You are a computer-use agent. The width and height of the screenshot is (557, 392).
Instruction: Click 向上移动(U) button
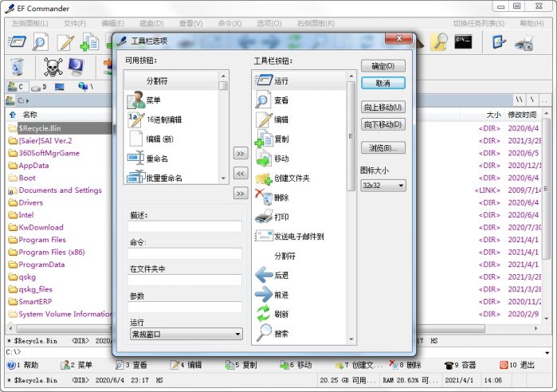click(383, 107)
